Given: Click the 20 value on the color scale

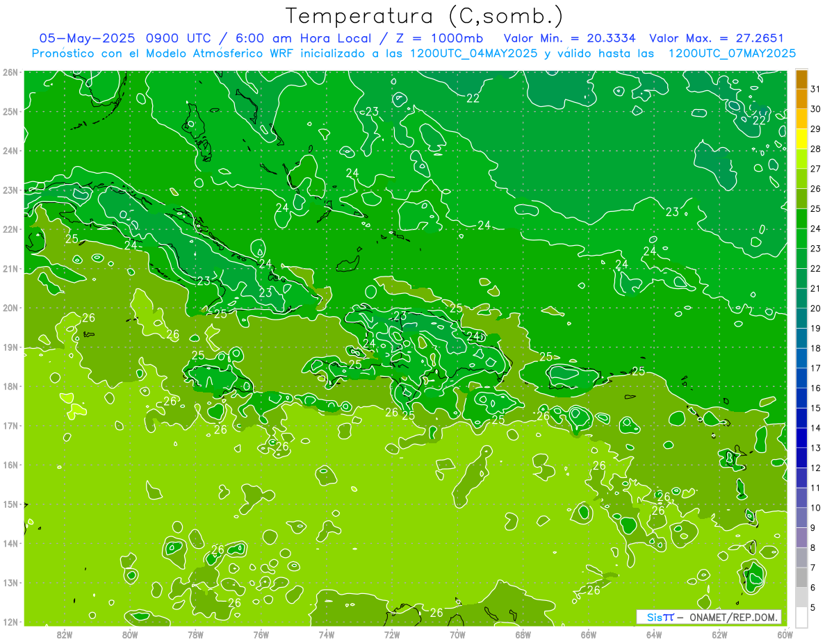Looking at the screenshot, I should 816,308.
